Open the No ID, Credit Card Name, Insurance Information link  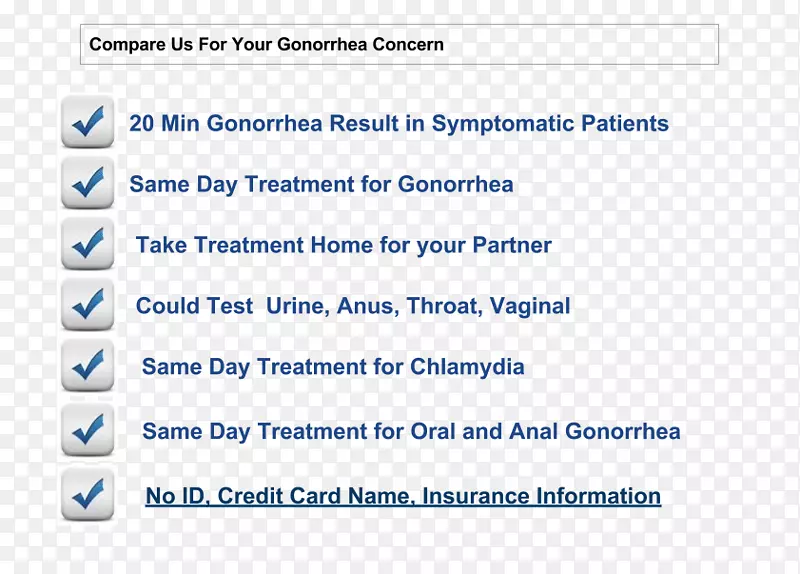pyautogui.click(x=403, y=496)
